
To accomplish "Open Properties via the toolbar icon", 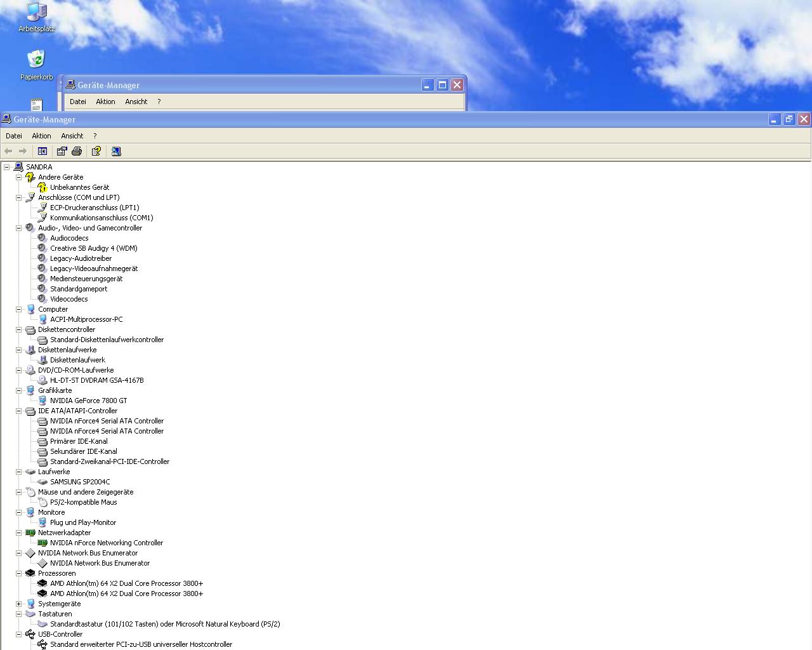I will (x=62, y=151).
